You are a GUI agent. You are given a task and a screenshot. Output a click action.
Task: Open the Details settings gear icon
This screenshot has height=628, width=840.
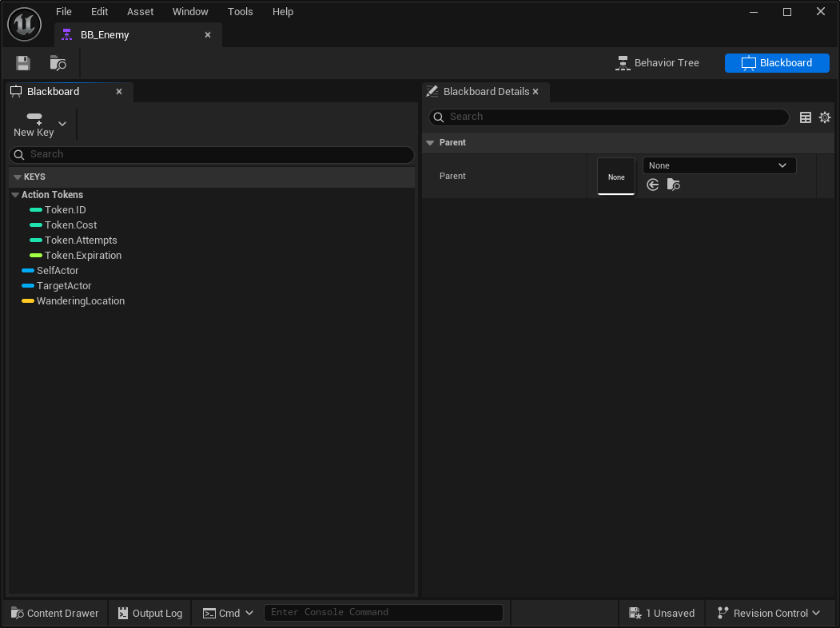pos(825,117)
